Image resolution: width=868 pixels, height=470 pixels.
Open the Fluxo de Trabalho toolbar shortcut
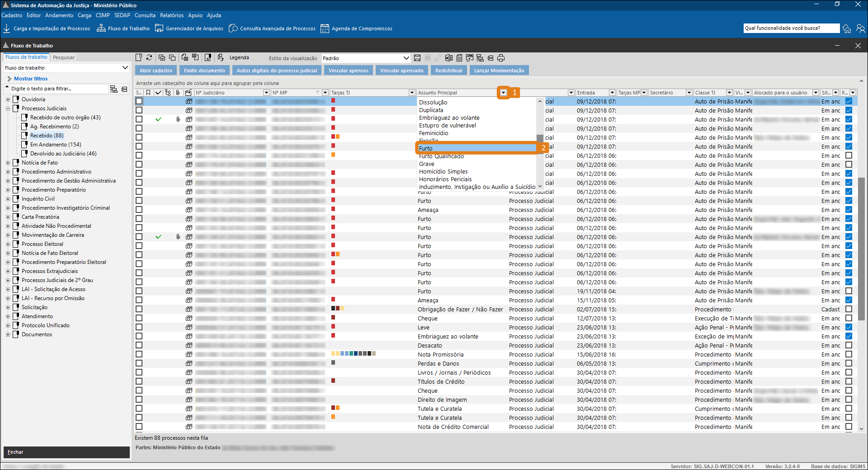pyautogui.click(x=123, y=28)
